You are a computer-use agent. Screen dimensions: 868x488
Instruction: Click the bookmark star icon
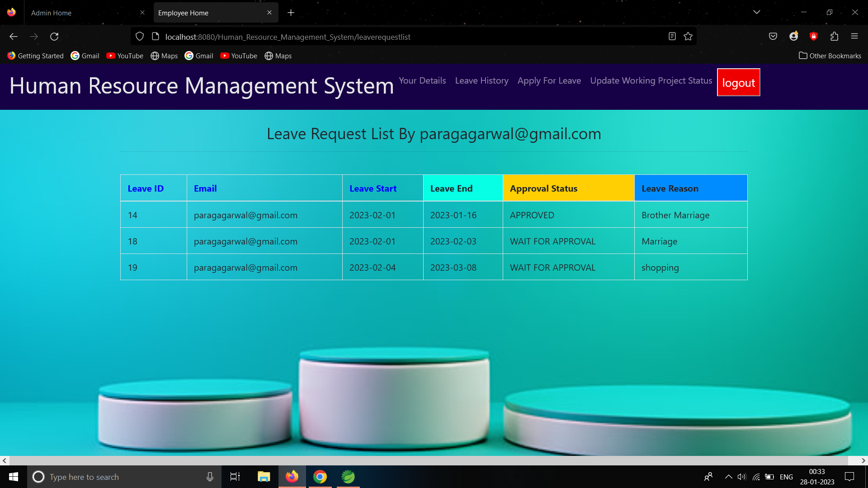click(688, 37)
